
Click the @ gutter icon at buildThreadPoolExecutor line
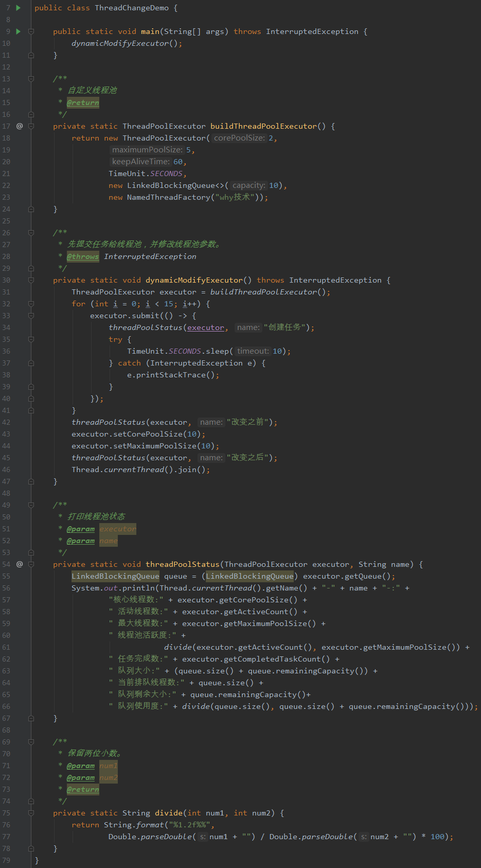20,126
